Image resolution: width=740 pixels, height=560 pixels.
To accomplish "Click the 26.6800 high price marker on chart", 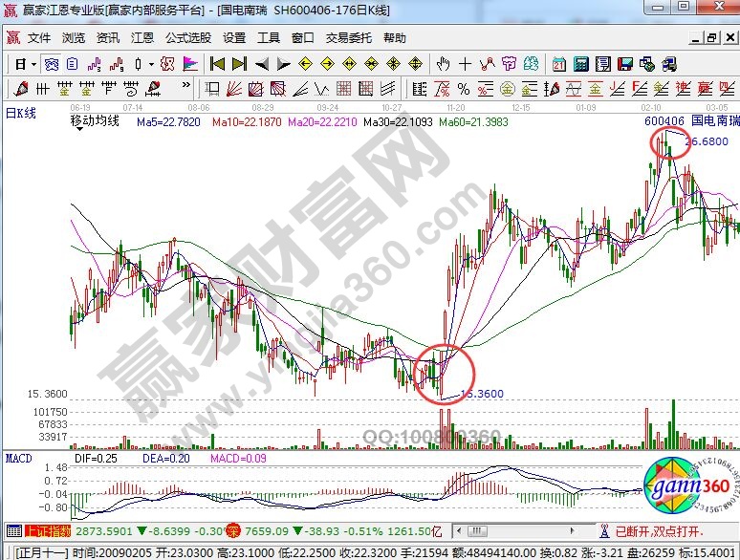I will [x=707, y=140].
